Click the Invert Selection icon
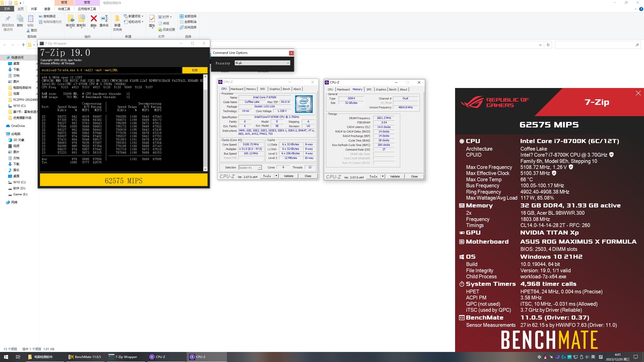This screenshot has width=644, height=362. tap(181, 27)
